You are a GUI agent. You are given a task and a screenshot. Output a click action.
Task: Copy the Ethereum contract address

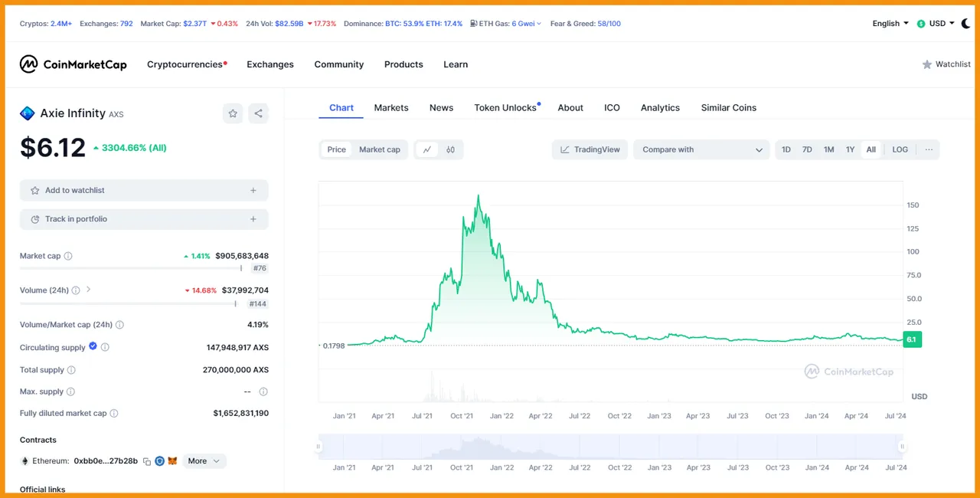[x=147, y=461]
